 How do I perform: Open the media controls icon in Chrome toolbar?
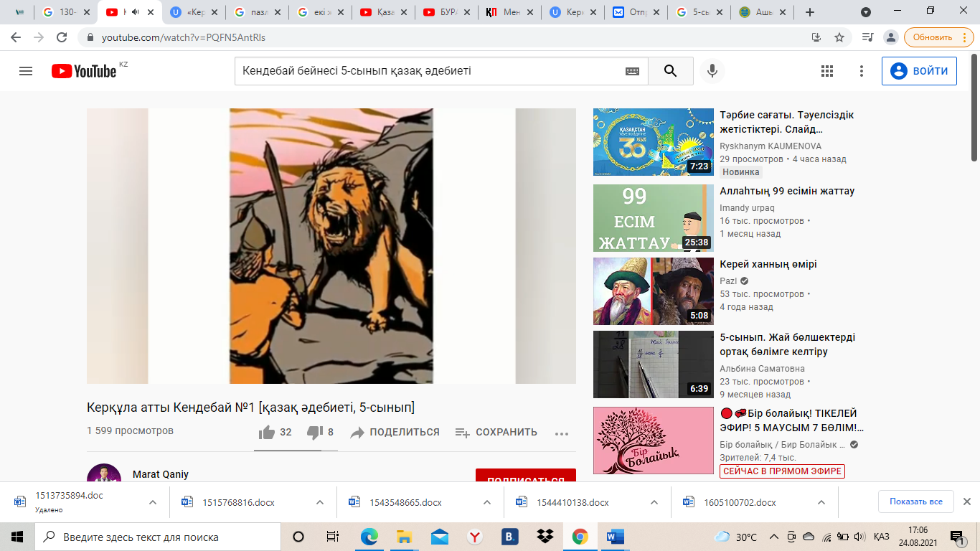coord(868,37)
